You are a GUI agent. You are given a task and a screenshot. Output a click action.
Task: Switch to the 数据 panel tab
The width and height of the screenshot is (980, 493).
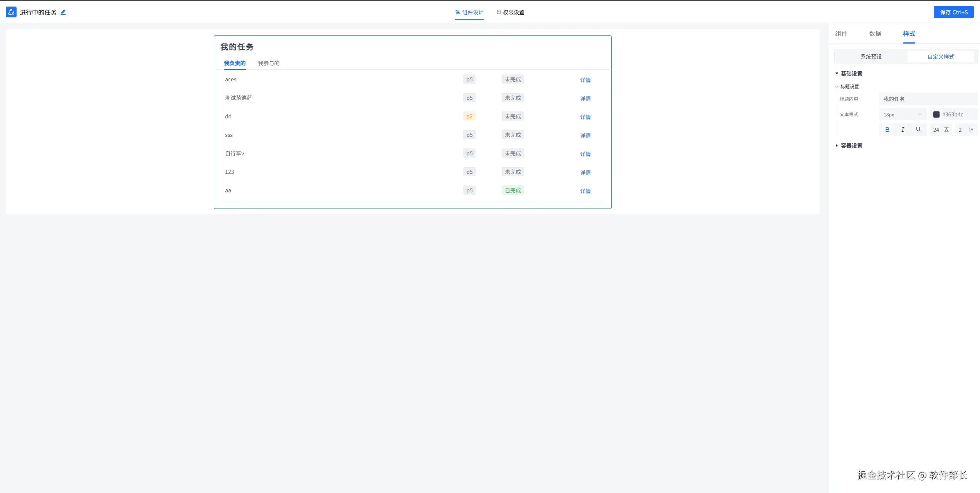pyautogui.click(x=875, y=34)
